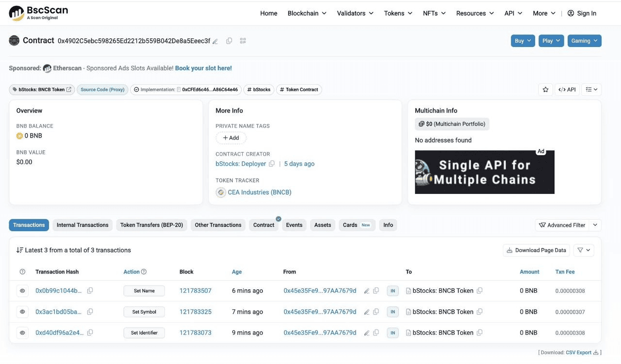Viewport: 621px width, 364px height.
Task: Open the Cards tab
Action: click(x=357, y=225)
